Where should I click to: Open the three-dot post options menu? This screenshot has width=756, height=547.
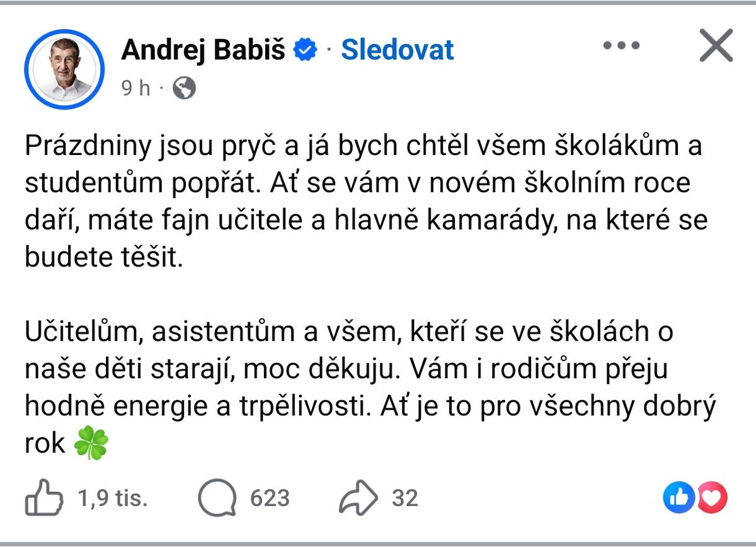pos(622,46)
